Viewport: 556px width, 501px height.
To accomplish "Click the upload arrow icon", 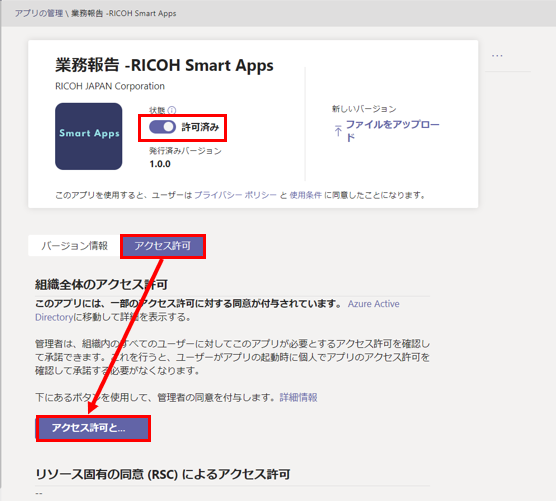I will [338, 131].
